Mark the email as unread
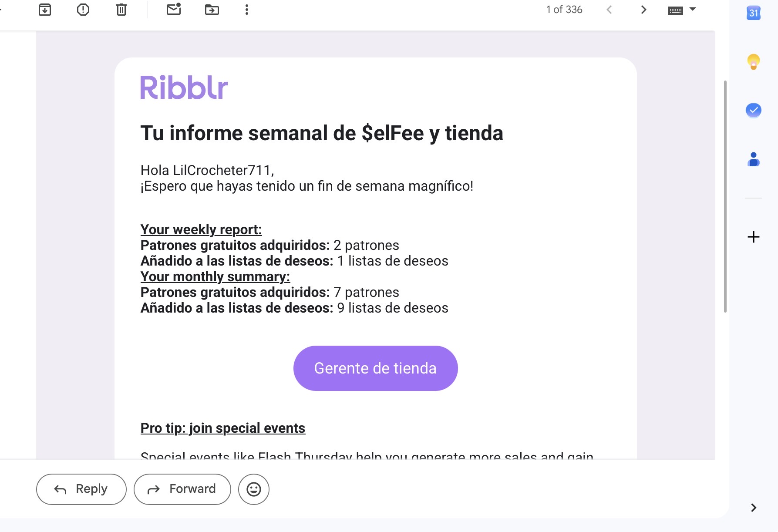The width and height of the screenshot is (778, 532). pyautogui.click(x=174, y=9)
